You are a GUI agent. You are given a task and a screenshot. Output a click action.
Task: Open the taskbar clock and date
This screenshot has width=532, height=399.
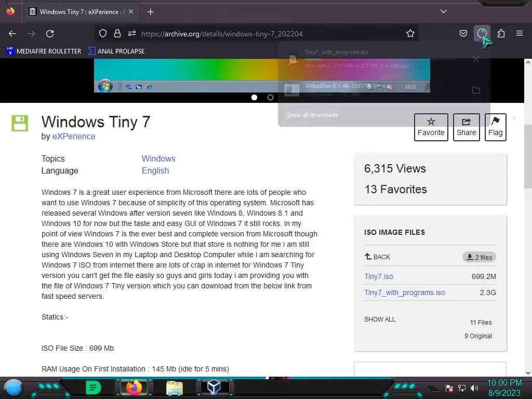point(504,388)
